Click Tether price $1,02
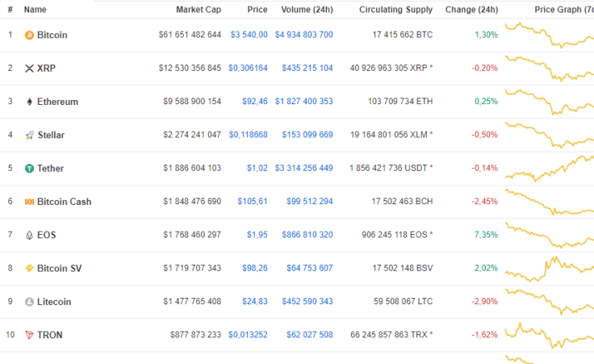Screen dimensions: 594x364 pyautogui.click(x=257, y=168)
